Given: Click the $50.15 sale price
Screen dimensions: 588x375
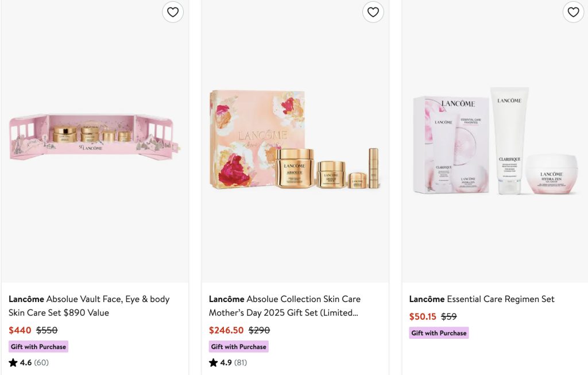Looking at the screenshot, I should (x=423, y=316).
